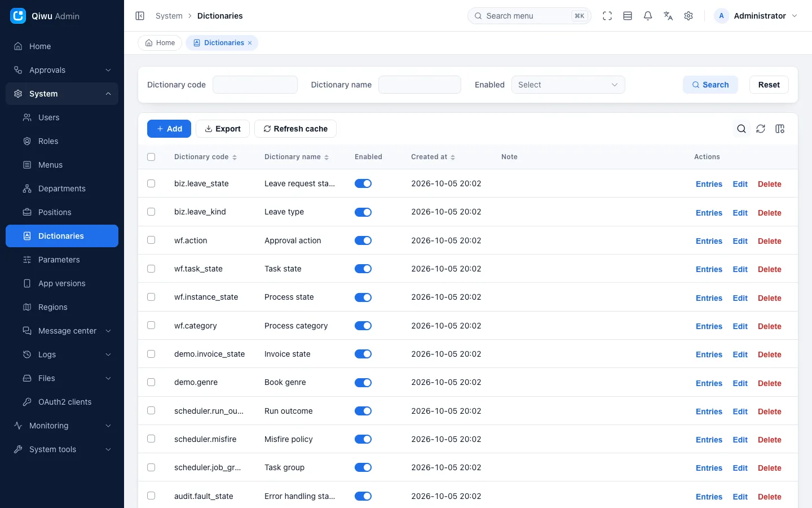812x508 pixels.
Task: Click the table column settings icon
Action: coord(780,129)
